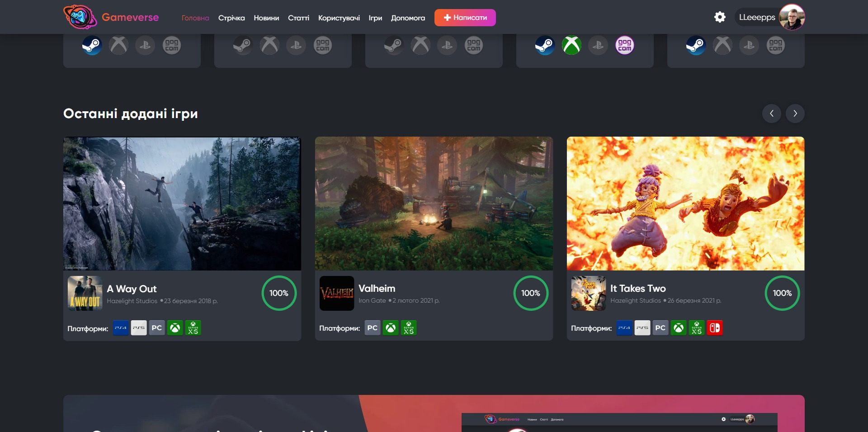Click the Nintendo Switch icon under It Takes Two
The height and width of the screenshot is (432, 868).
click(x=715, y=328)
